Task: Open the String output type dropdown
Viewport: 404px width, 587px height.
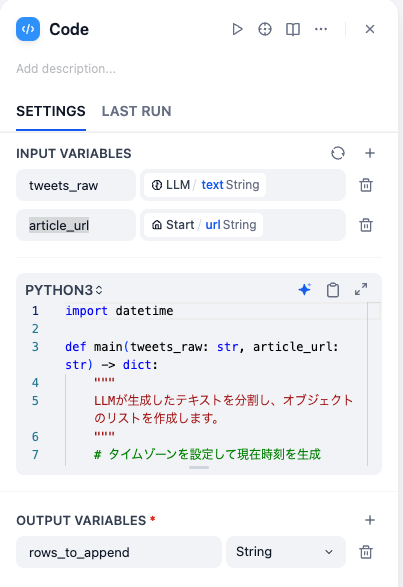Action: (286, 552)
